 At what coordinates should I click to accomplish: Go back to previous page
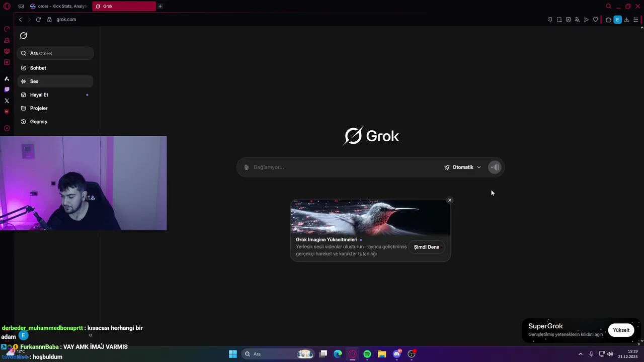pyautogui.click(x=20, y=20)
